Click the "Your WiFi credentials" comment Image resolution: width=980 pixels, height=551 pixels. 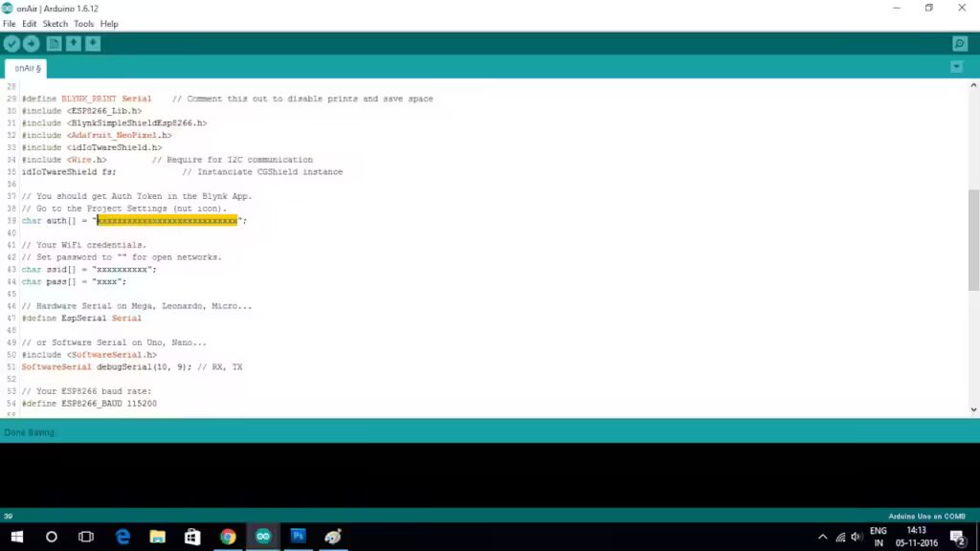tap(84, 245)
